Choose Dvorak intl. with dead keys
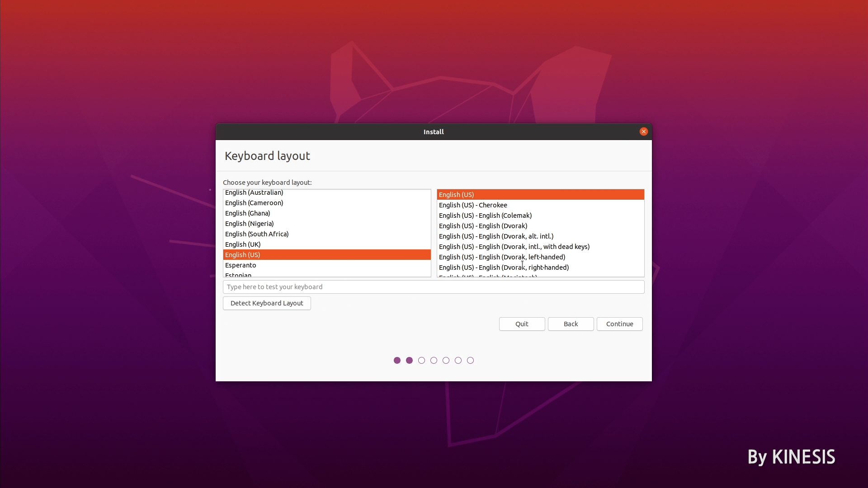 (514, 247)
